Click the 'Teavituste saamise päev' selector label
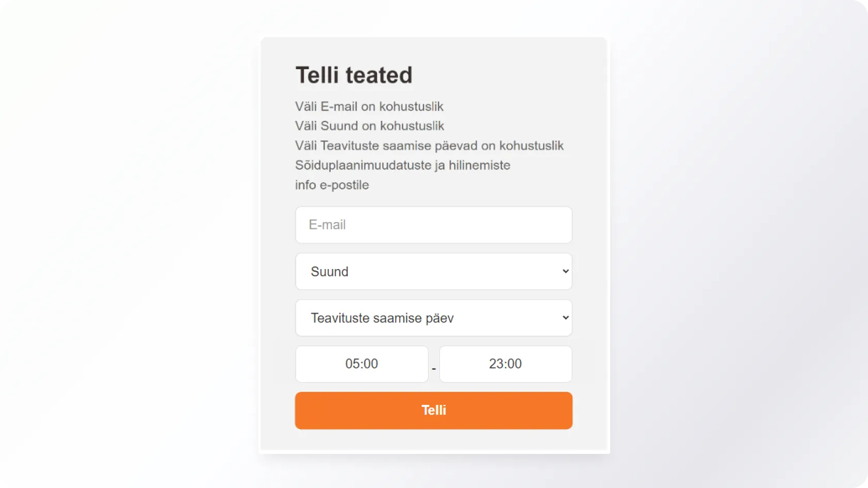Screen dimensions: 868x488 pos(382,318)
